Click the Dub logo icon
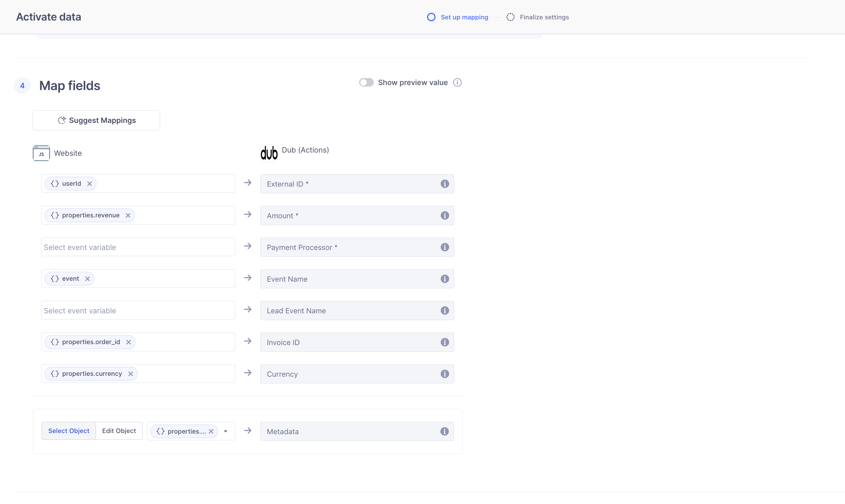 [269, 153]
